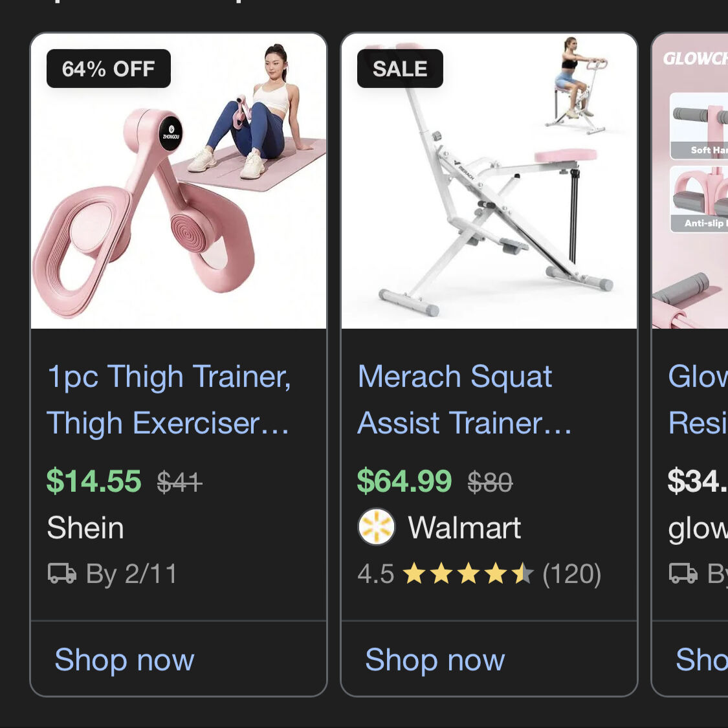Click the Walmart logo icon
The width and height of the screenshot is (728, 728).
(x=377, y=527)
